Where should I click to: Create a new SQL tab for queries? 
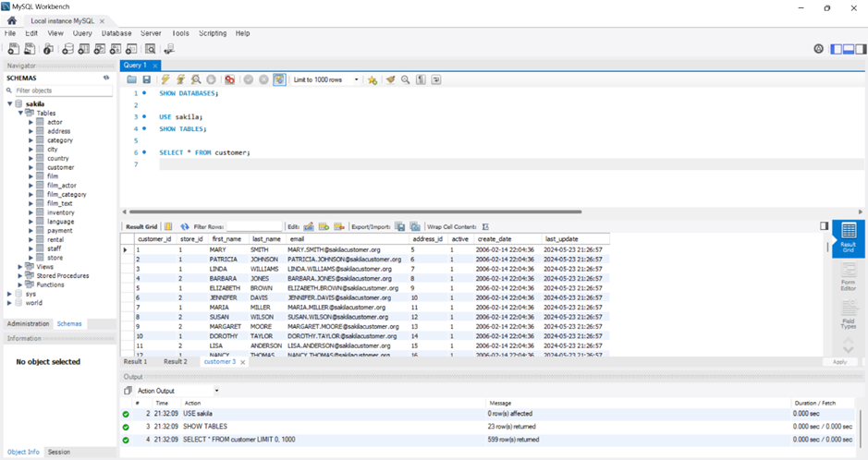pos(13,49)
